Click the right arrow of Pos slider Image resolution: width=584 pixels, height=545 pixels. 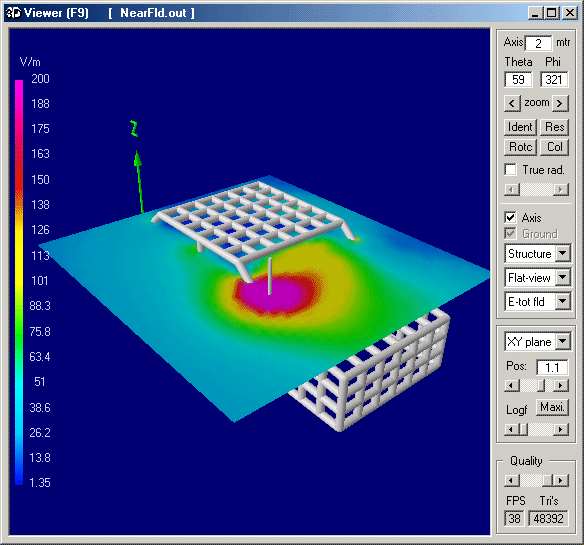(x=561, y=385)
